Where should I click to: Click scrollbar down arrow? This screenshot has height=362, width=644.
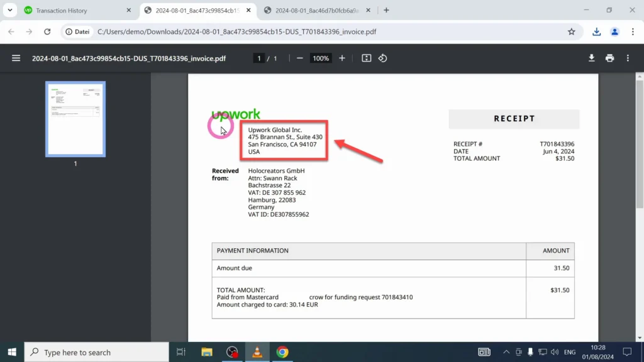[x=640, y=337]
